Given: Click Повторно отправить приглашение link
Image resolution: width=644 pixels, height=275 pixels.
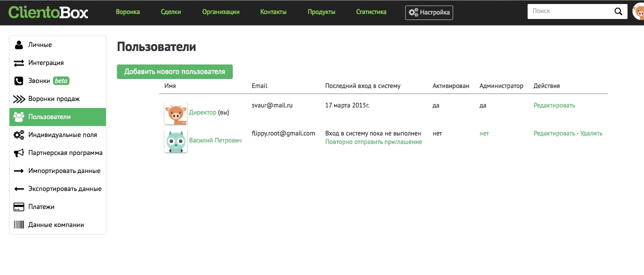Looking at the screenshot, I should (x=374, y=142).
